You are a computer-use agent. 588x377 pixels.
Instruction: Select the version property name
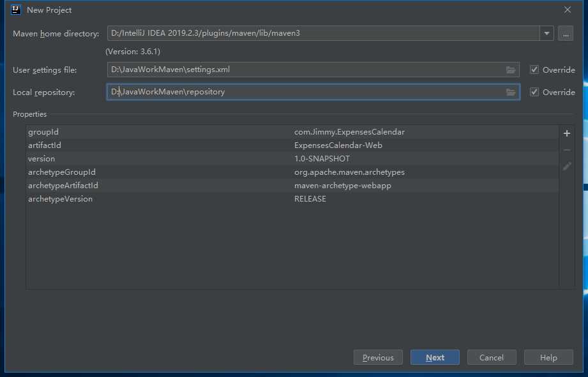(x=41, y=159)
